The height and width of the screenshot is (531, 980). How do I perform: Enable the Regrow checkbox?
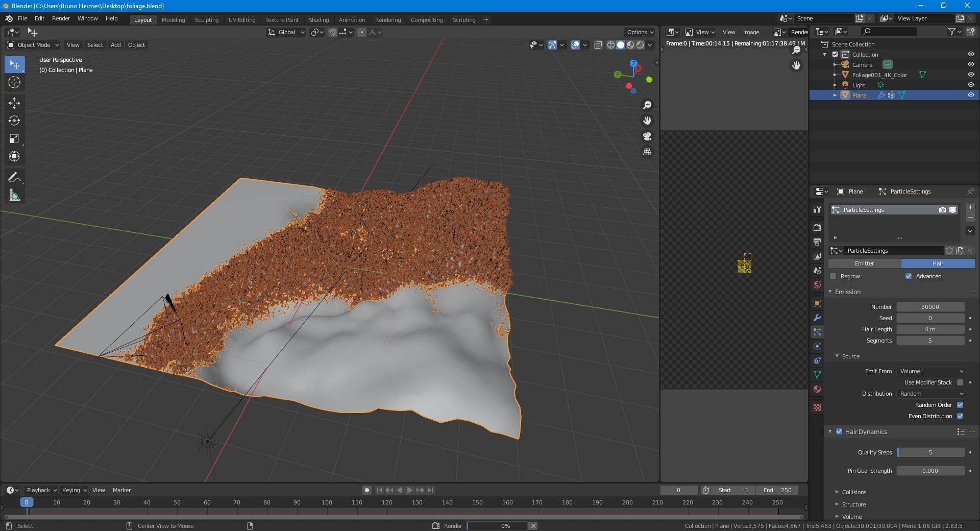834,276
